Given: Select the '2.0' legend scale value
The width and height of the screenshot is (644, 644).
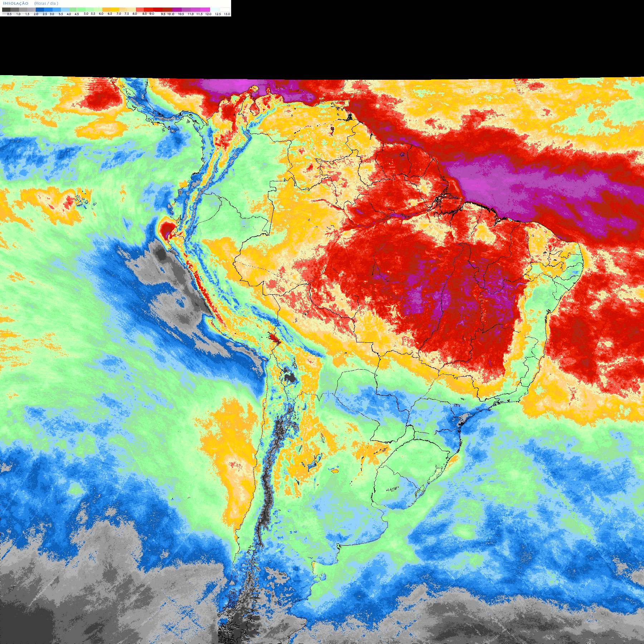Looking at the screenshot, I should (x=36, y=14).
